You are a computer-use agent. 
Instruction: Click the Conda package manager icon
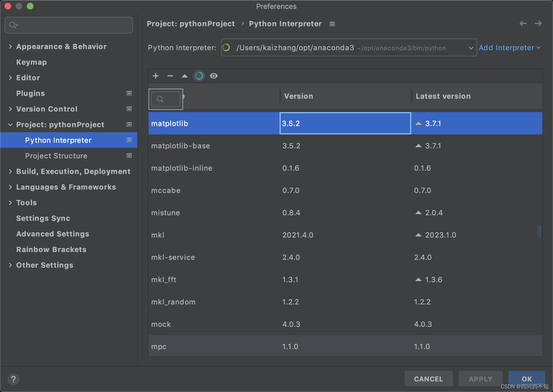199,76
